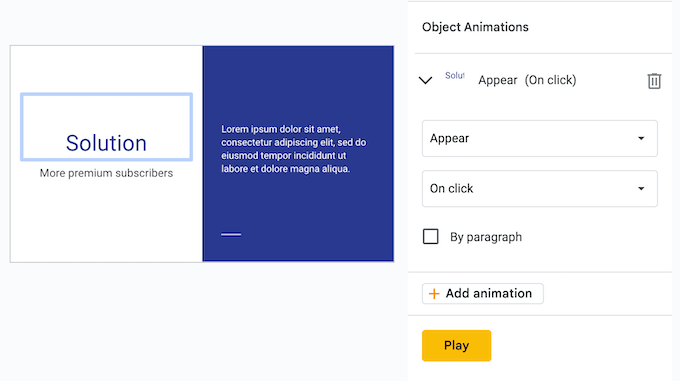This screenshot has width=680, height=381.
Task: Click the Object Animations heading
Action: pos(475,27)
